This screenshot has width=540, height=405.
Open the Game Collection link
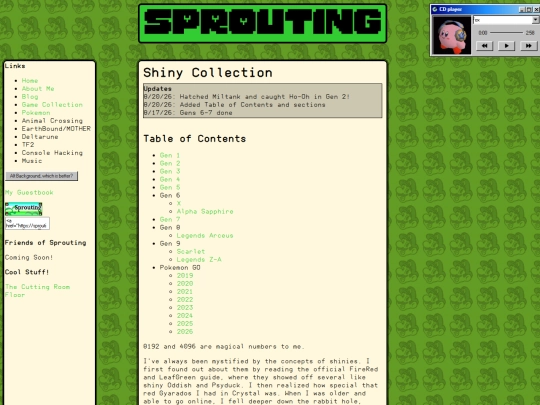[52, 105]
